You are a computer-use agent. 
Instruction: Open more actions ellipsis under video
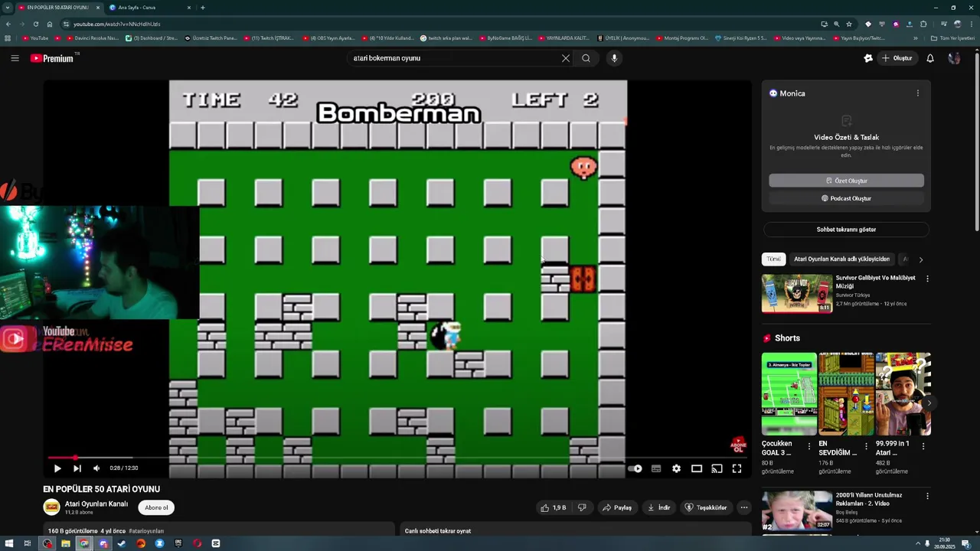click(x=743, y=507)
